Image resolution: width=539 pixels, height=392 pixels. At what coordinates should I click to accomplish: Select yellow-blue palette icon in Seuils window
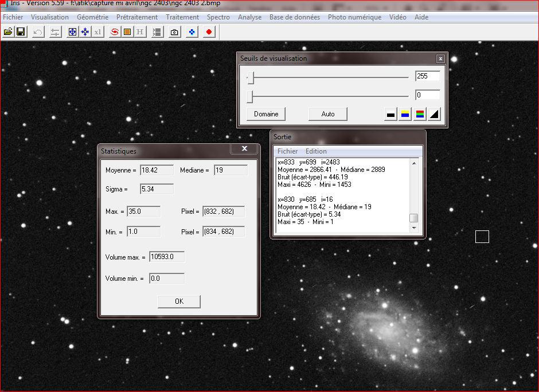click(x=405, y=114)
